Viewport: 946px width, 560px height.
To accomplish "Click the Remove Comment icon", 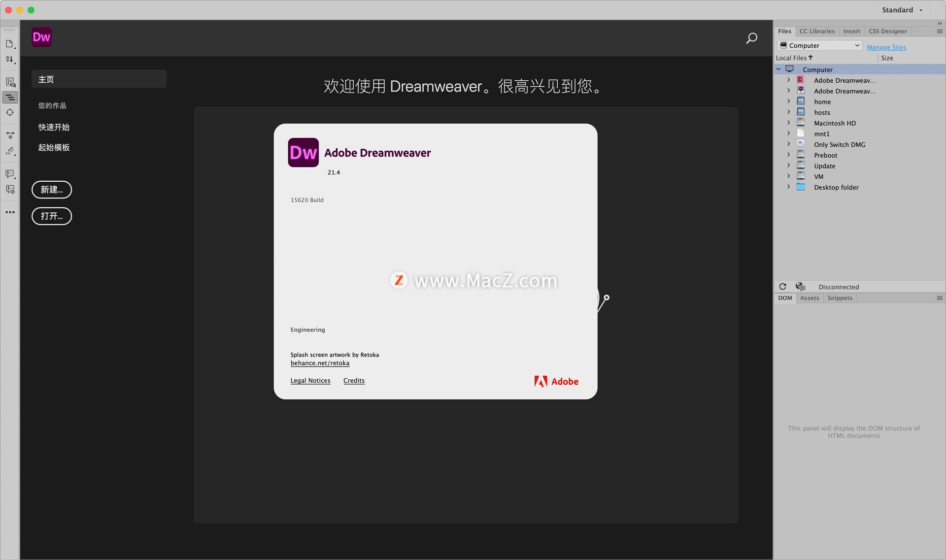I will pyautogui.click(x=10, y=189).
